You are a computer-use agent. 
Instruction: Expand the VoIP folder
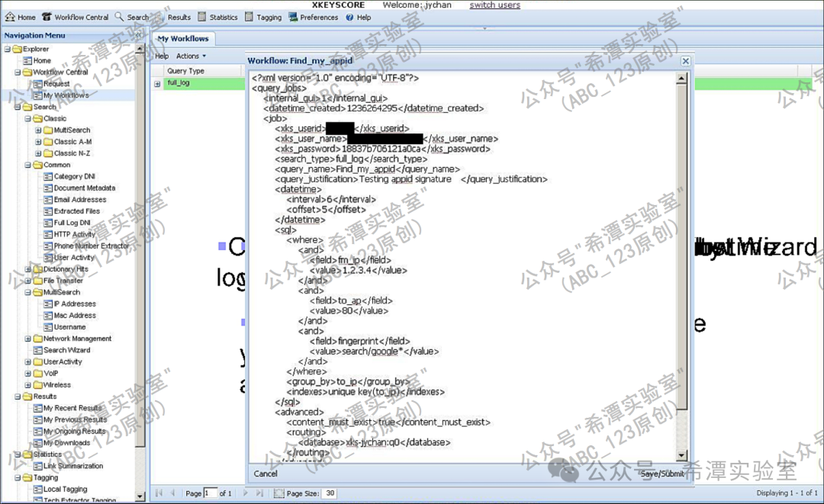(x=28, y=374)
